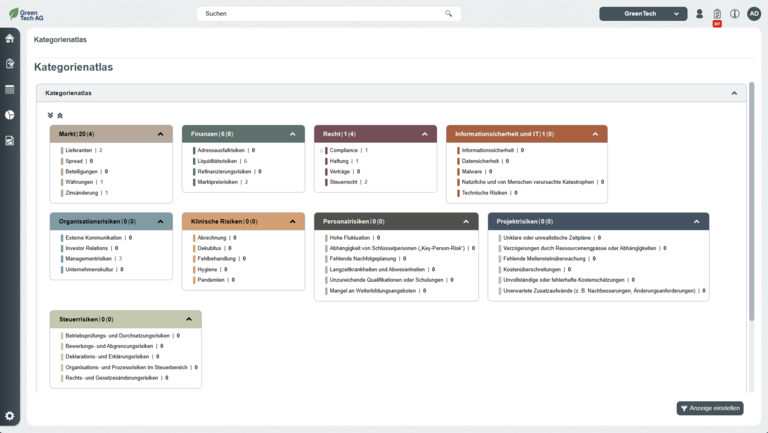Screen dimensions: 768x433
Task: Expand the Compliance tree item arrow
Action: click(322, 150)
